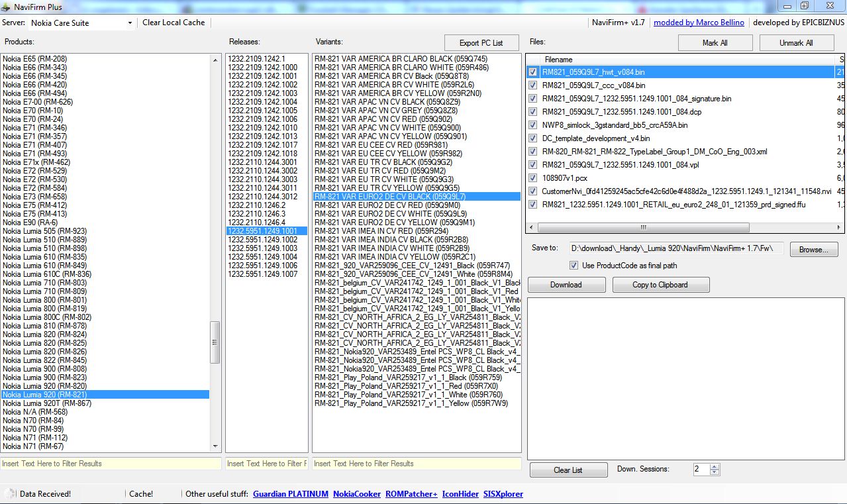Open the SISXplorer link
Viewport: 847px width, 504px height.
503,494
